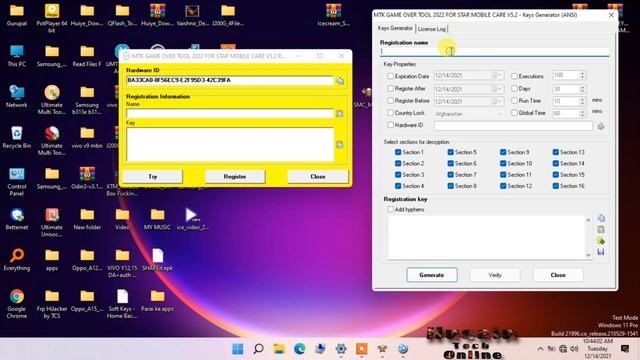Open Settings gear in taskbar

click(x=341, y=349)
